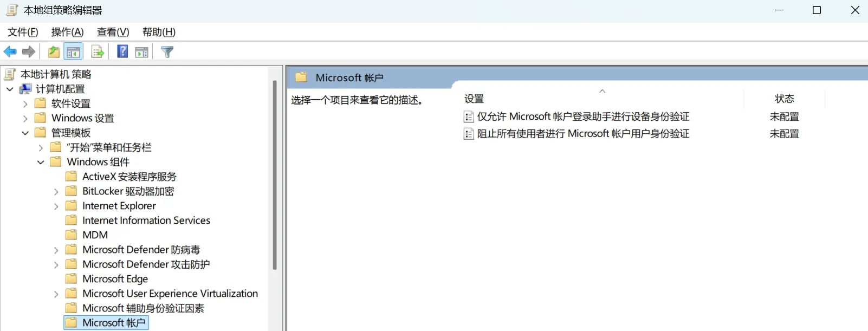
Task: Click the folder icon of MDM
Action: [71, 235]
